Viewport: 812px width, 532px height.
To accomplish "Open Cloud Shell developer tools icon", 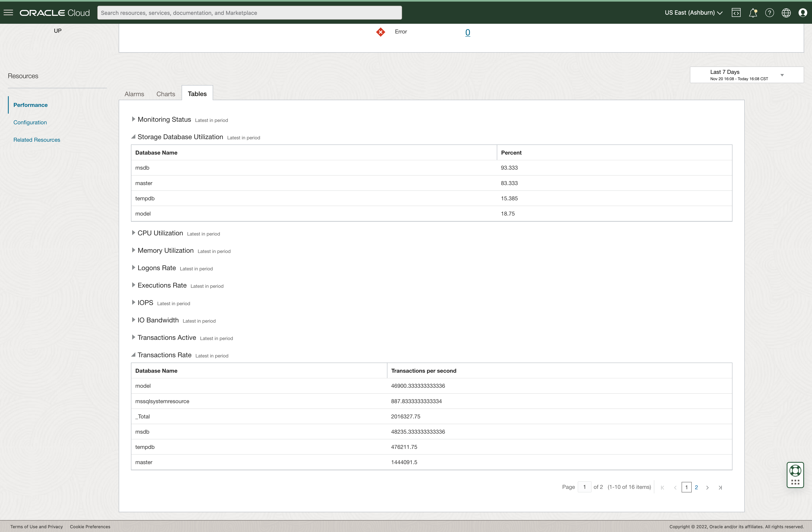I will pos(736,13).
